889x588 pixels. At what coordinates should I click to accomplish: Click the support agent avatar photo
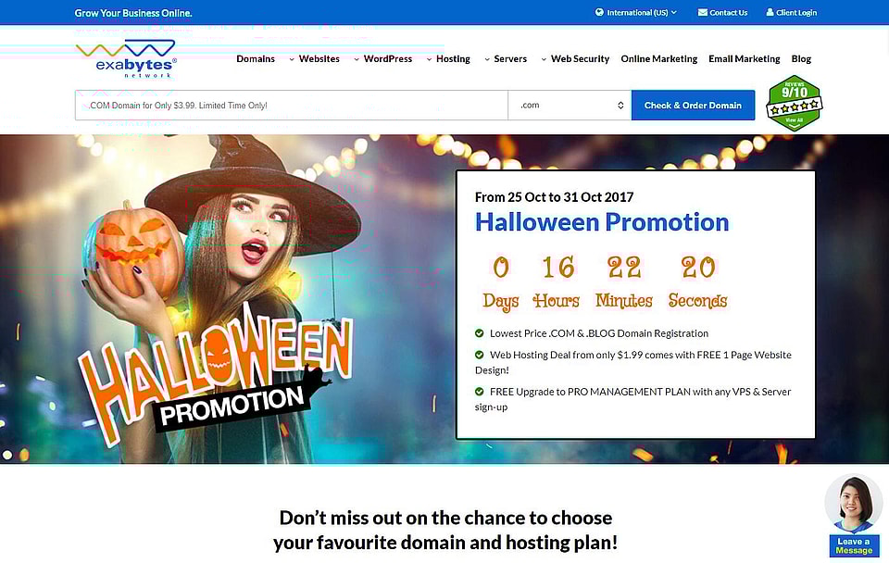click(853, 504)
